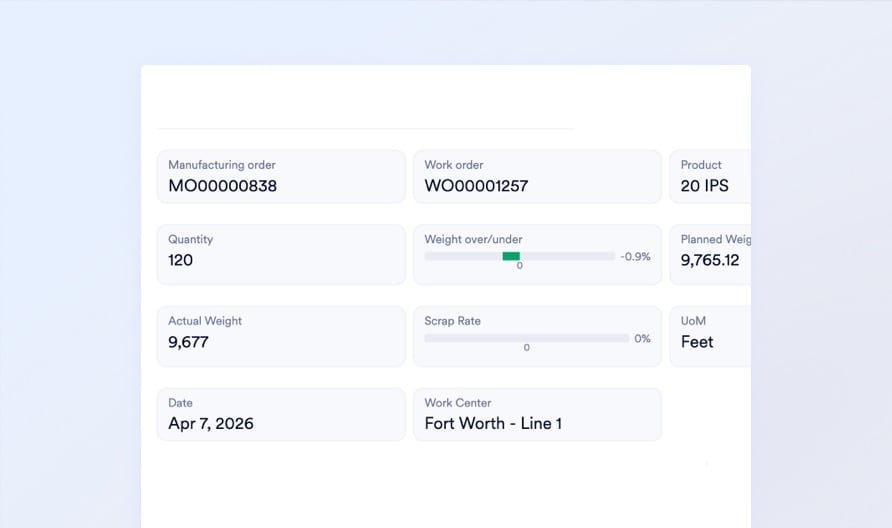This screenshot has height=528, width=892.
Task: Click the UoM label
Action: coord(693,321)
